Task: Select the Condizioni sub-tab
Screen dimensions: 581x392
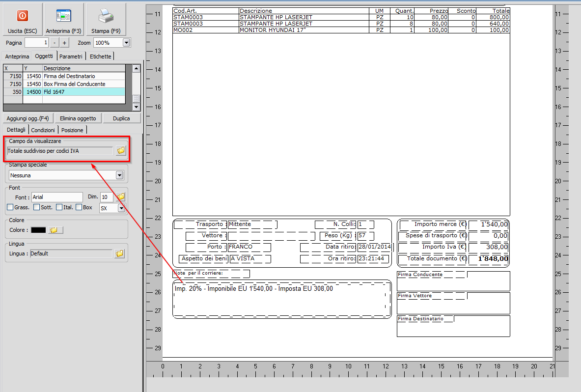Action: [x=43, y=130]
